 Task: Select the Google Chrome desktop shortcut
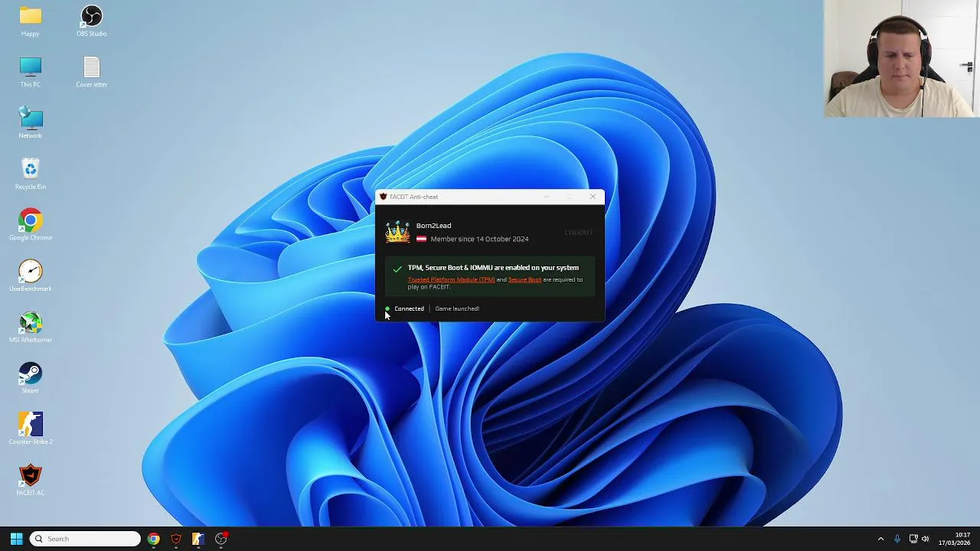point(31,226)
